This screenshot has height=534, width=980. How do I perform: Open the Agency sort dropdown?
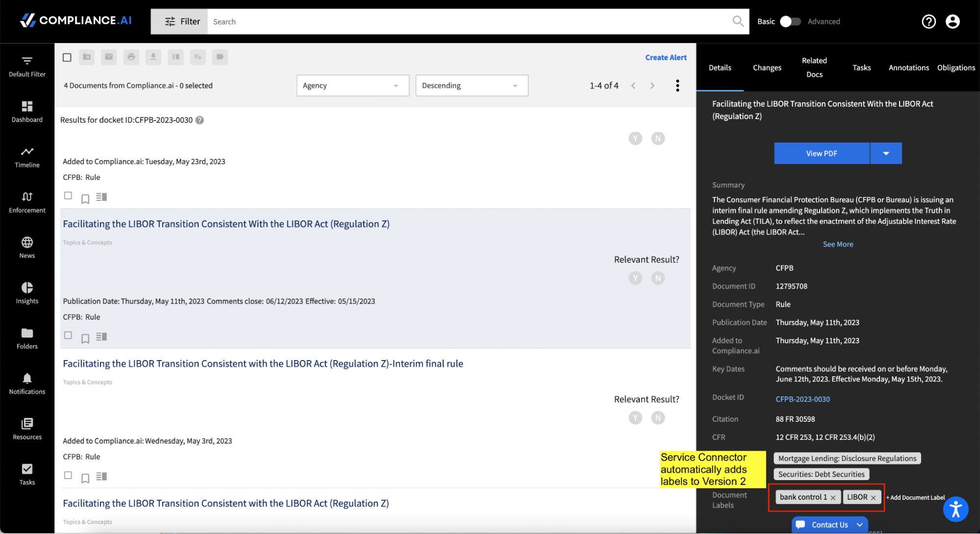(352, 86)
